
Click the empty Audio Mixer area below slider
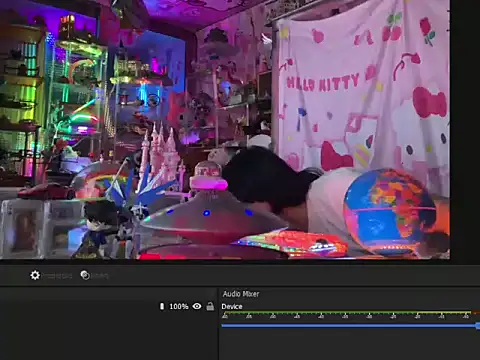349,345
